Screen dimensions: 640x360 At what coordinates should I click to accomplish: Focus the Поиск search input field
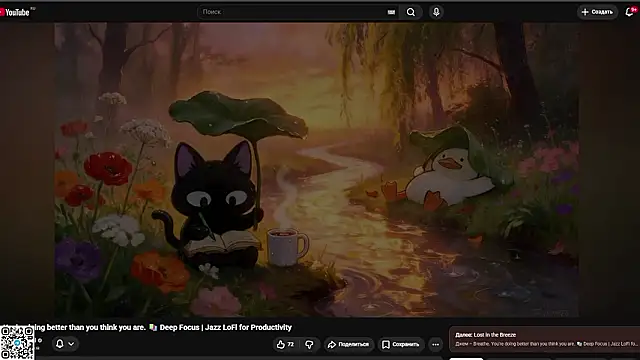pos(292,12)
